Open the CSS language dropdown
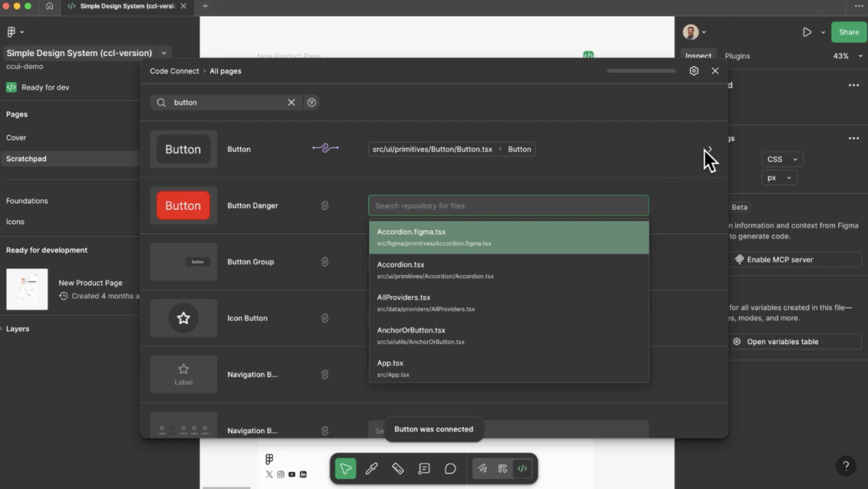868x489 pixels. pos(782,159)
